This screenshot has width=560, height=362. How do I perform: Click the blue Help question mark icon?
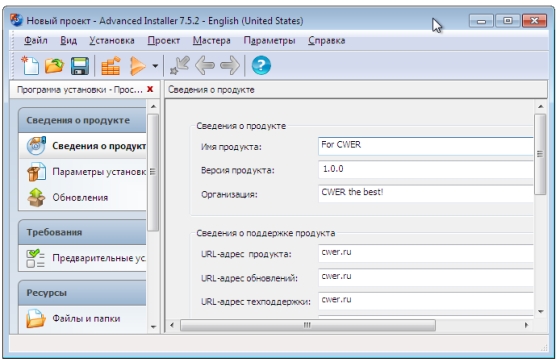(x=261, y=65)
